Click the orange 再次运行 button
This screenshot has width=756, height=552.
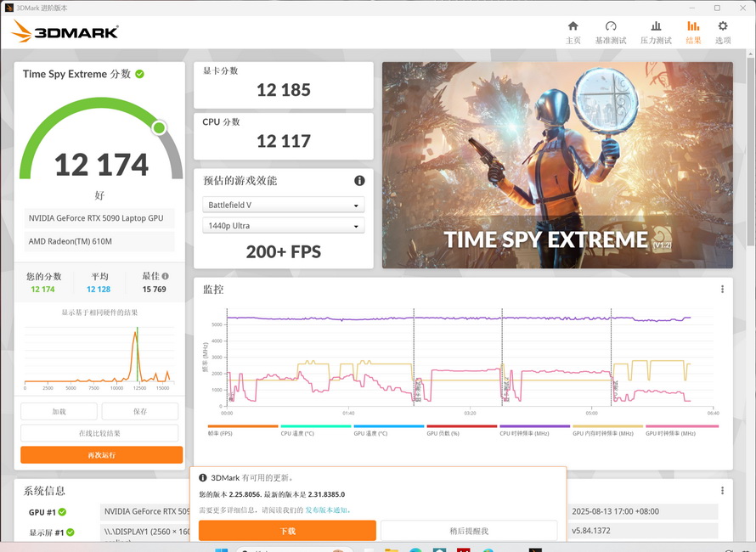[x=102, y=455]
